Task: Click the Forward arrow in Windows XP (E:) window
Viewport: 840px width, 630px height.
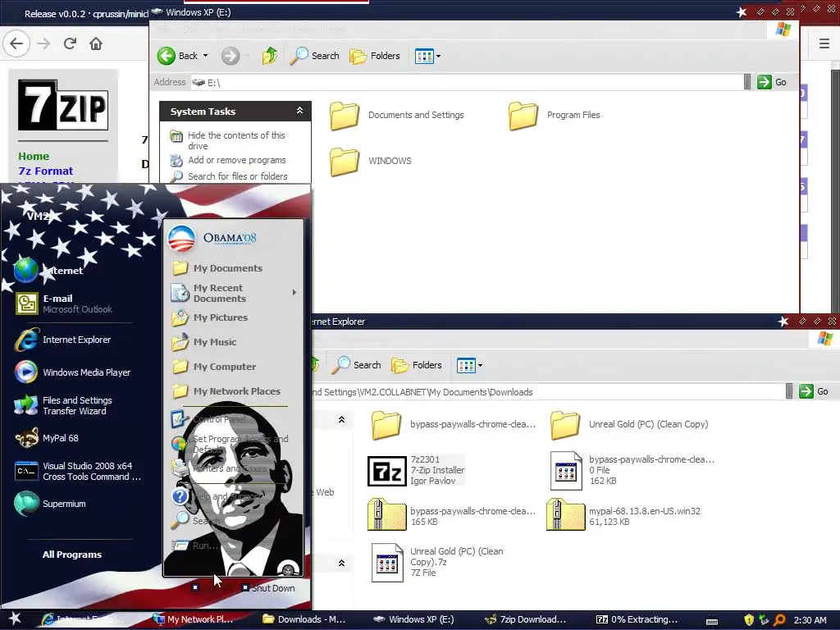Action: click(231, 56)
